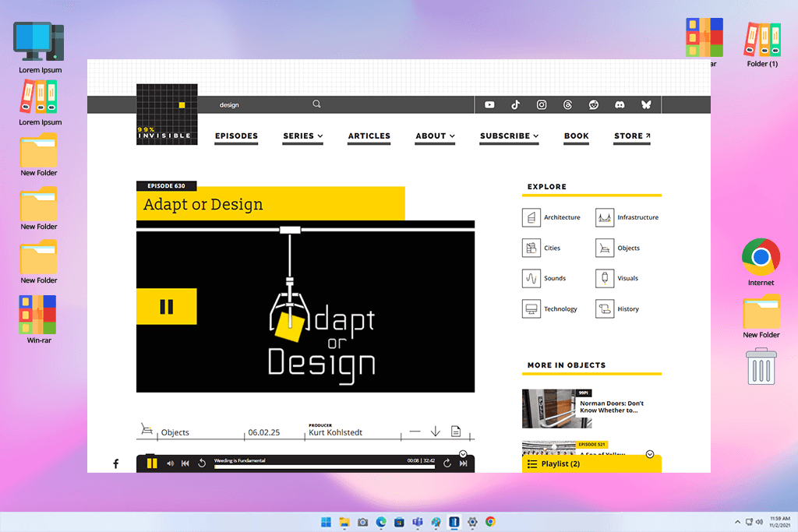
Task: Explore the Infrastructure category
Action: tap(627, 217)
